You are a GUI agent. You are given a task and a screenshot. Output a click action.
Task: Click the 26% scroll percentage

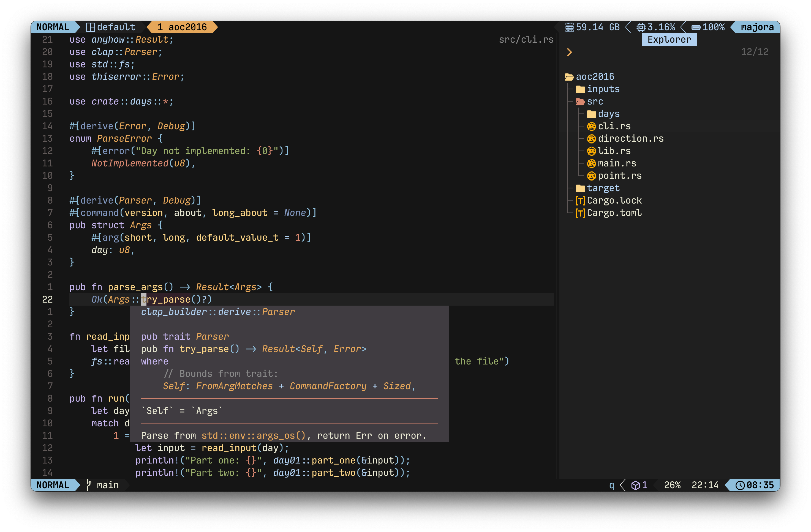(x=672, y=485)
